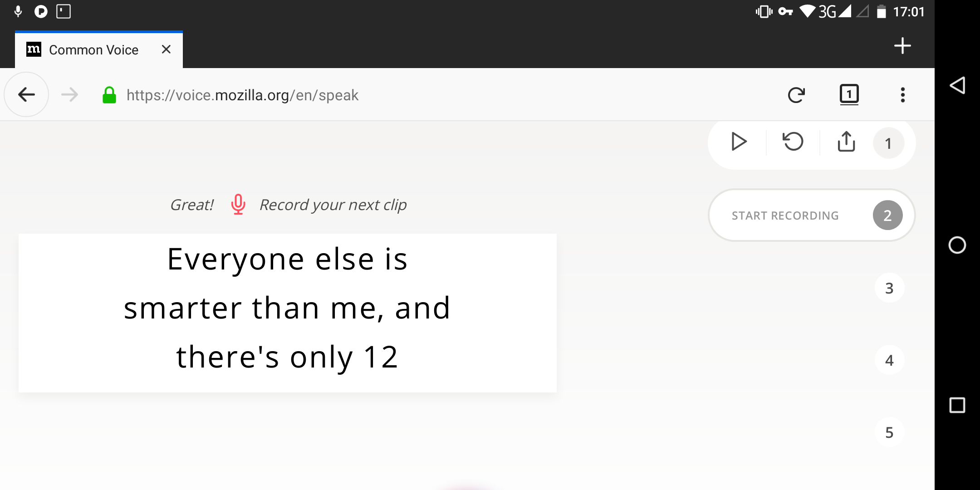Image resolution: width=980 pixels, height=490 pixels.
Task: Click the HTTPS padlock icon
Action: [109, 95]
